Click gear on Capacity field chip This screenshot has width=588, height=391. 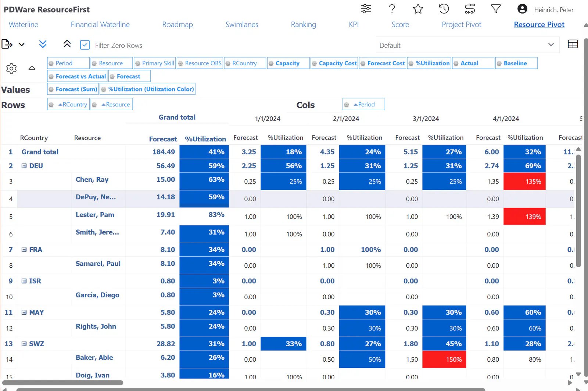(x=271, y=64)
